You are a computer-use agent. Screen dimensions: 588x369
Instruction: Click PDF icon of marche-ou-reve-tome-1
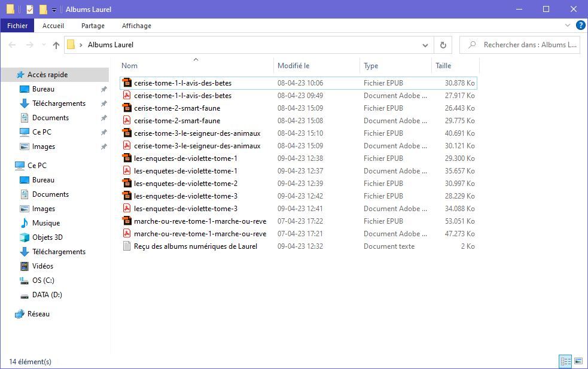(127, 234)
